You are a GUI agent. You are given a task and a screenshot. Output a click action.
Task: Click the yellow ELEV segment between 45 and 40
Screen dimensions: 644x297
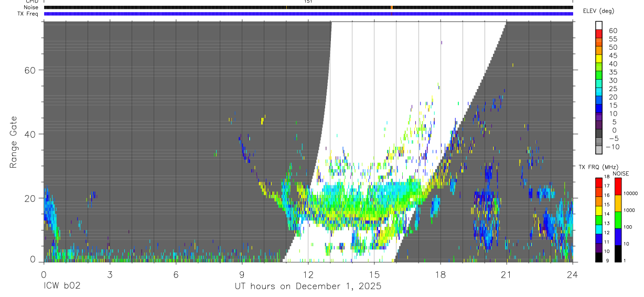[x=599, y=60]
